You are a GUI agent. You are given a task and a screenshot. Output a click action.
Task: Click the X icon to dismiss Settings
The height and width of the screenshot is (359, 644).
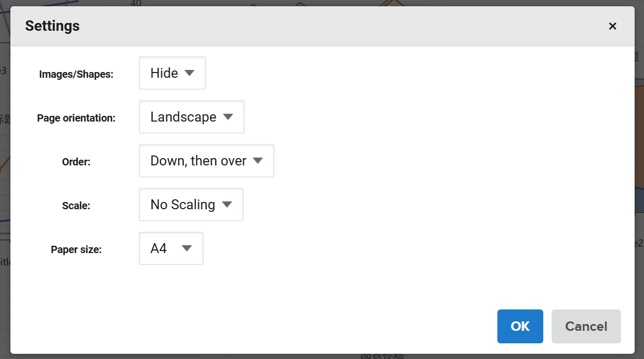click(x=612, y=26)
